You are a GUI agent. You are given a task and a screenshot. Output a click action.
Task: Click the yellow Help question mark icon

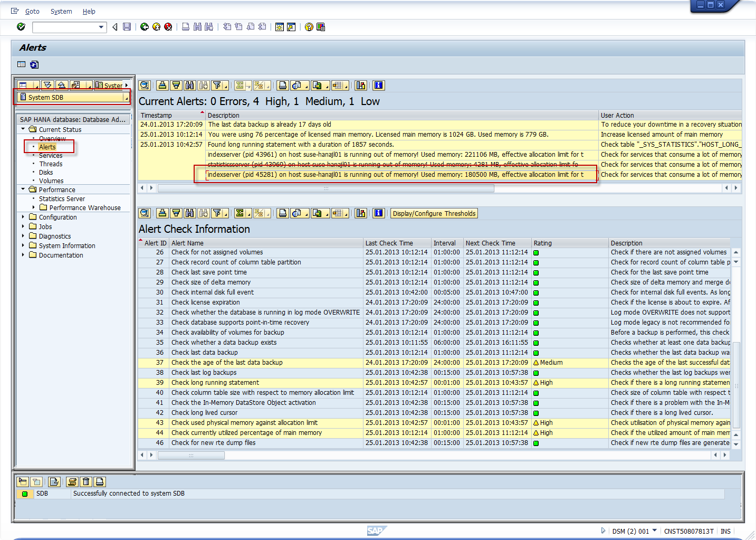(309, 27)
